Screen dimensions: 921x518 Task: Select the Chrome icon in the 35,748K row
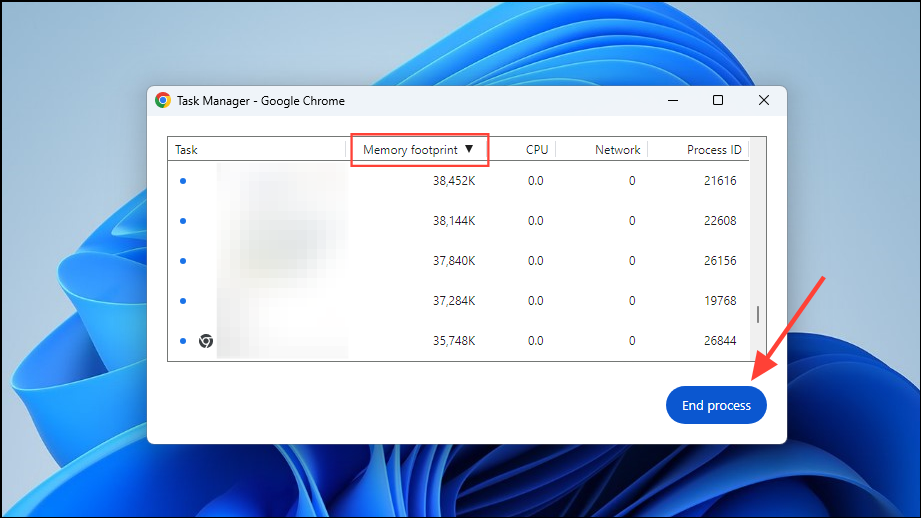206,341
